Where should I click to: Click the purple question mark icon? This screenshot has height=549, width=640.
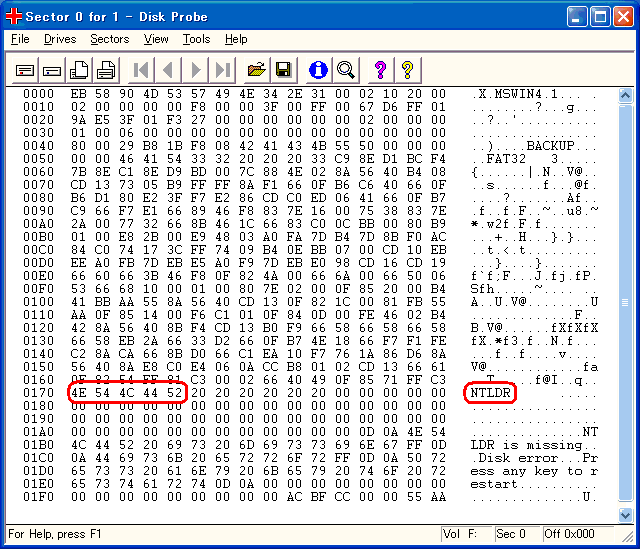[380, 70]
